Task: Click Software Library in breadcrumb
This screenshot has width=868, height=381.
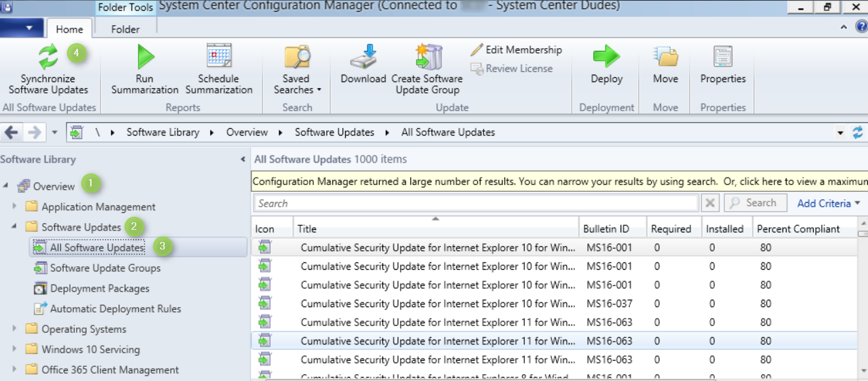Action: click(x=163, y=132)
